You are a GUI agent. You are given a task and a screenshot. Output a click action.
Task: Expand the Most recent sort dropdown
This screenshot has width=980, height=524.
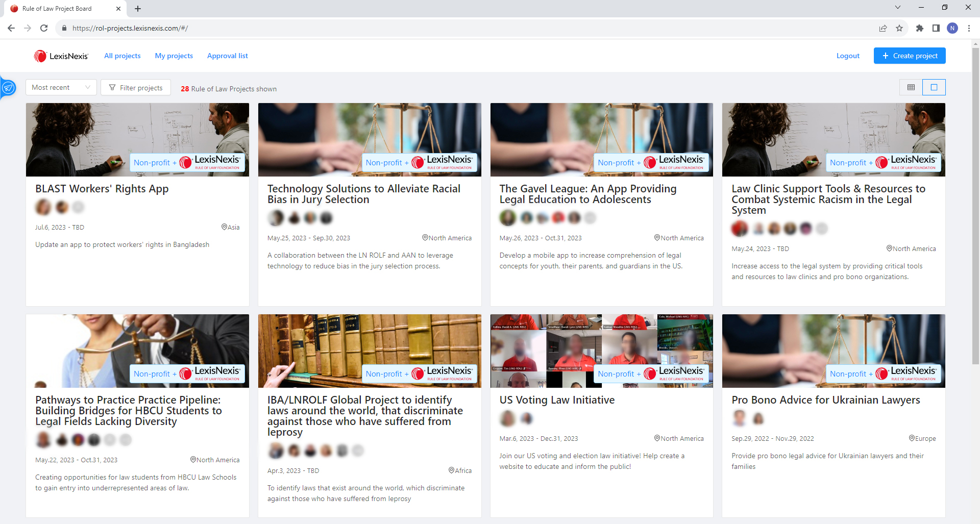coord(61,87)
